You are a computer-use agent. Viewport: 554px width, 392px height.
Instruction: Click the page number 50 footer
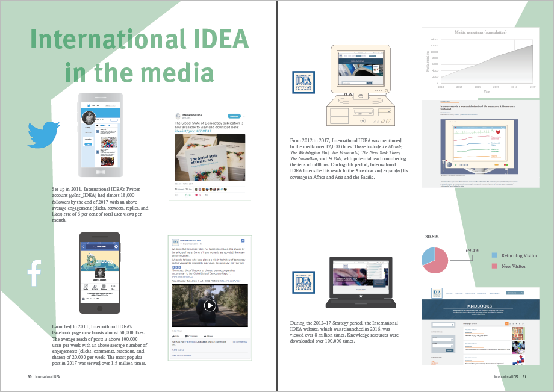click(x=30, y=377)
